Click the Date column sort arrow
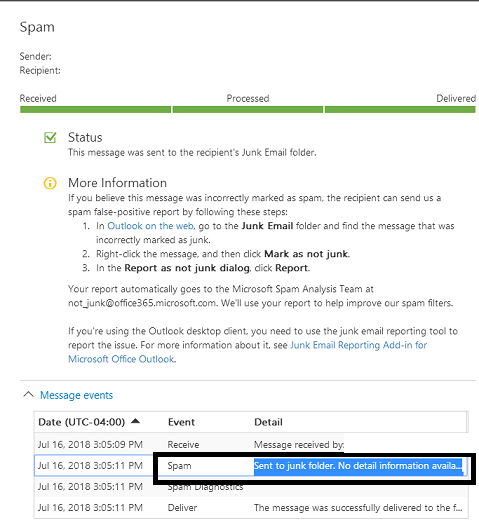Screen dimensions: 479x532 tap(135, 421)
